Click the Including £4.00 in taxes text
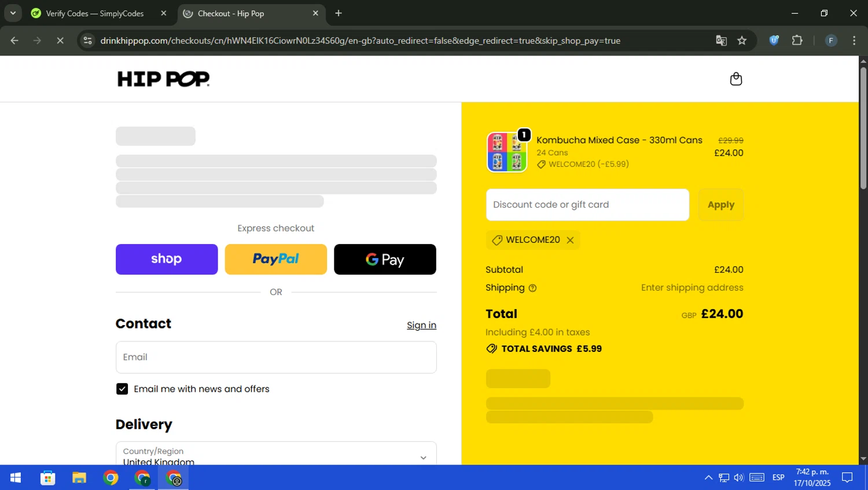The height and width of the screenshot is (490, 868). (538, 332)
